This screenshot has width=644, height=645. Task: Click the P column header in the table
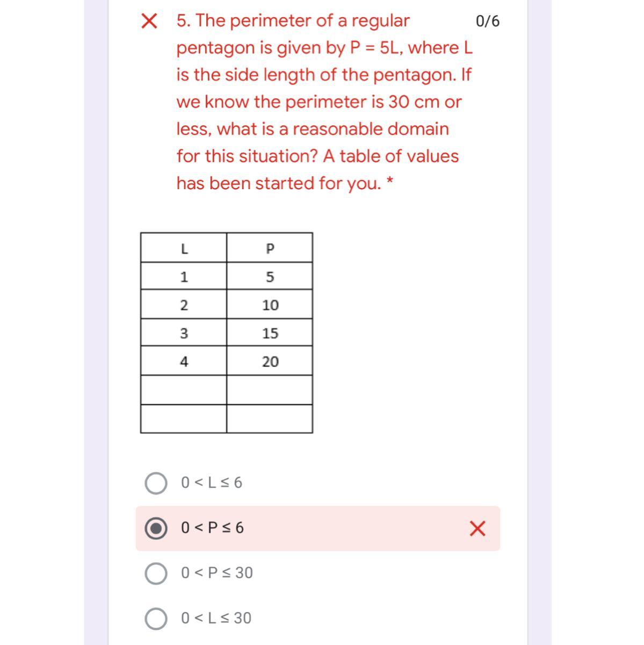[270, 248]
